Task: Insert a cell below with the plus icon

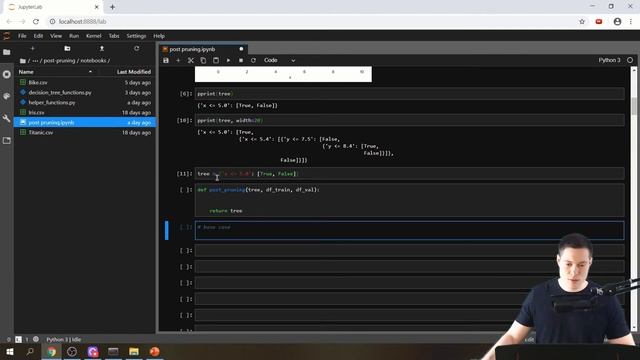Action: tap(178, 60)
